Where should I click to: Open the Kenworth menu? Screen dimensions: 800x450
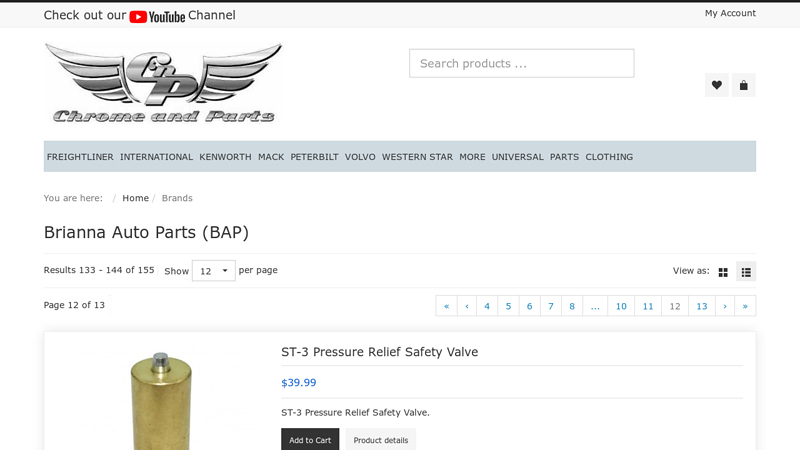pos(225,157)
